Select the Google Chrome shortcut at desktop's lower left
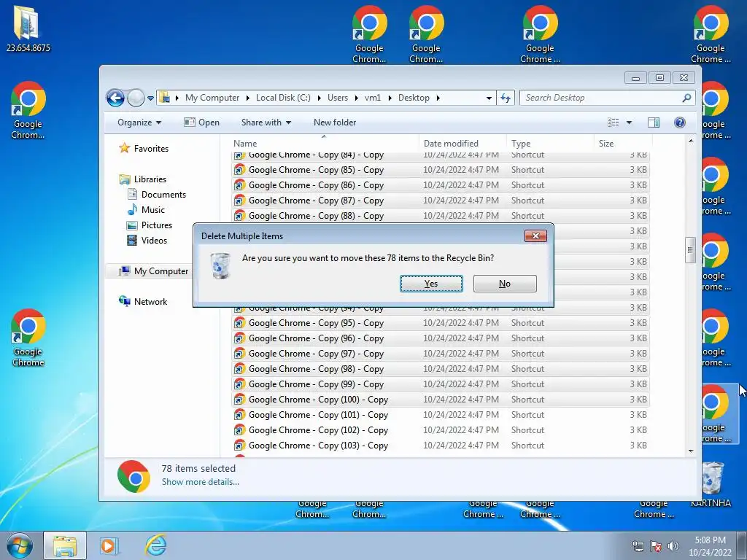747x560 pixels. (28, 338)
